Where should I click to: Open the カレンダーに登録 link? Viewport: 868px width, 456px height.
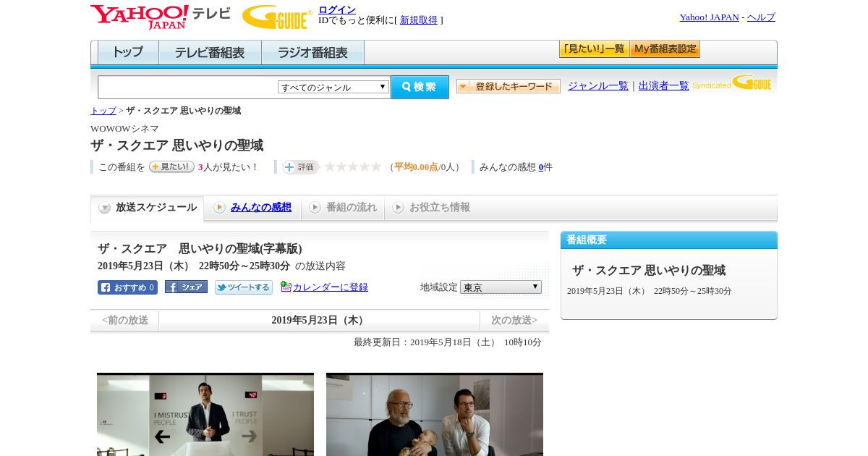(x=331, y=287)
